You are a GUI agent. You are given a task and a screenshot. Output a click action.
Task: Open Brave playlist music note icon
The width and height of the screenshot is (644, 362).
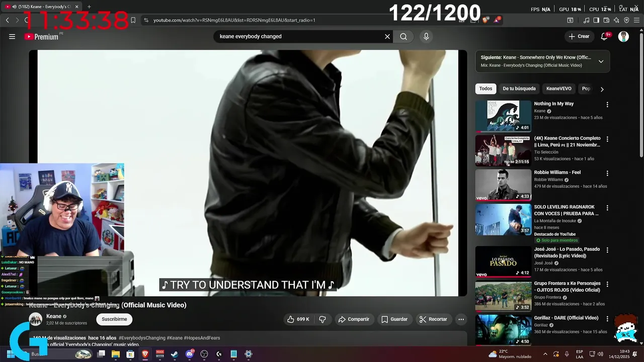(586, 20)
